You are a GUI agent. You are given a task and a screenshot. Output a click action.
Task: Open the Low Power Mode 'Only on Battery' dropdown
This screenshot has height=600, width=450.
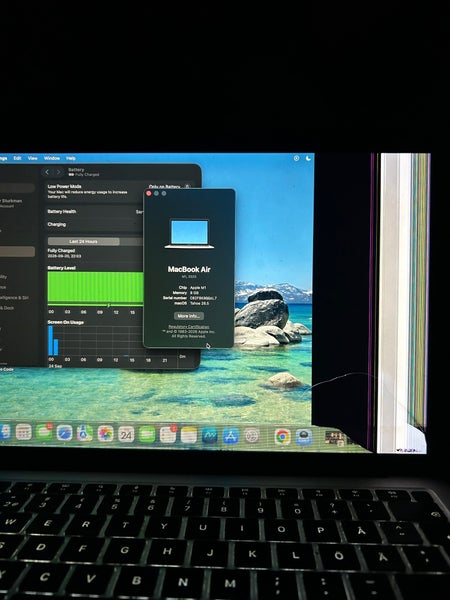[169, 187]
